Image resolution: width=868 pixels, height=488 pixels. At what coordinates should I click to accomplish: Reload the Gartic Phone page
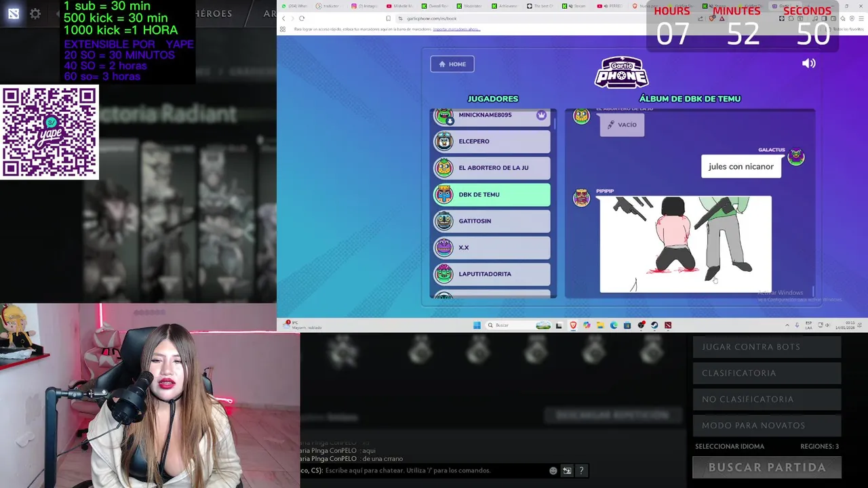tap(302, 18)
